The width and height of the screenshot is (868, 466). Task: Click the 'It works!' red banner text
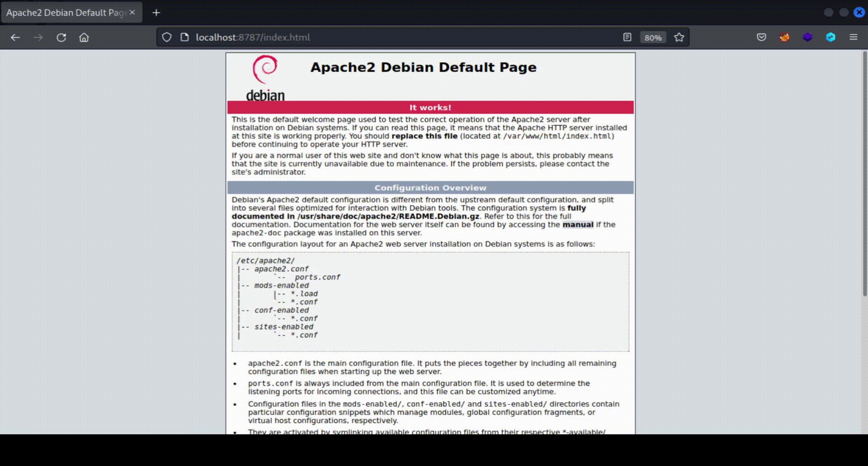click(x=430, y=108)
